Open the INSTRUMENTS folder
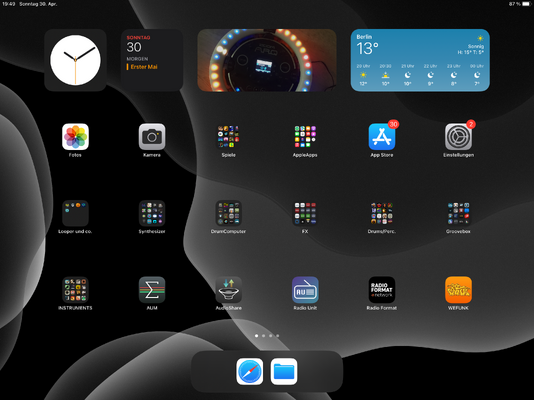 click(75, 290)
